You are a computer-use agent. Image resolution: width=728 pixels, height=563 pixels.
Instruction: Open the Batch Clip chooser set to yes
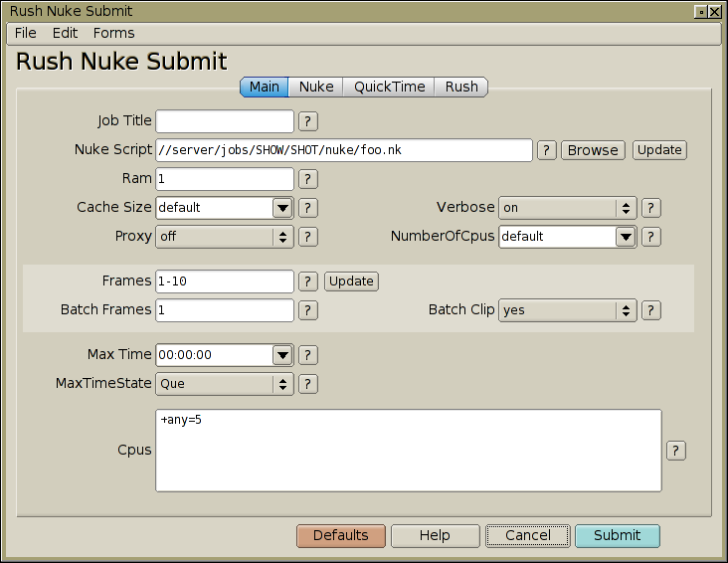(567, 310)
